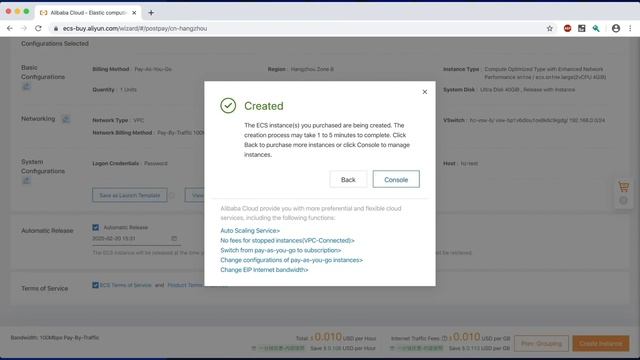The height and width of the screenshot is (360, 640).
Task: Click the help icon beside Internet Traffic Fees
Action: click(444, 338)
